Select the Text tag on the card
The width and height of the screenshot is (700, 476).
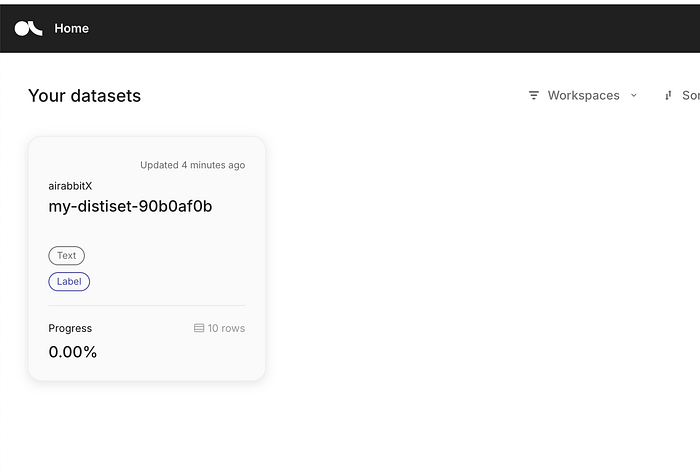(x=66, y=256)
